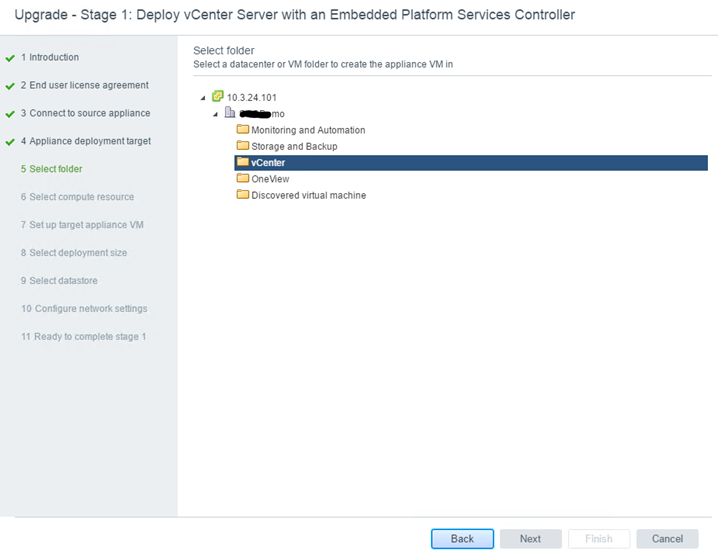Click the datacenter icon in the tree
The width and height of the screenshot is (718, 554).
click(x=230, y=112)
